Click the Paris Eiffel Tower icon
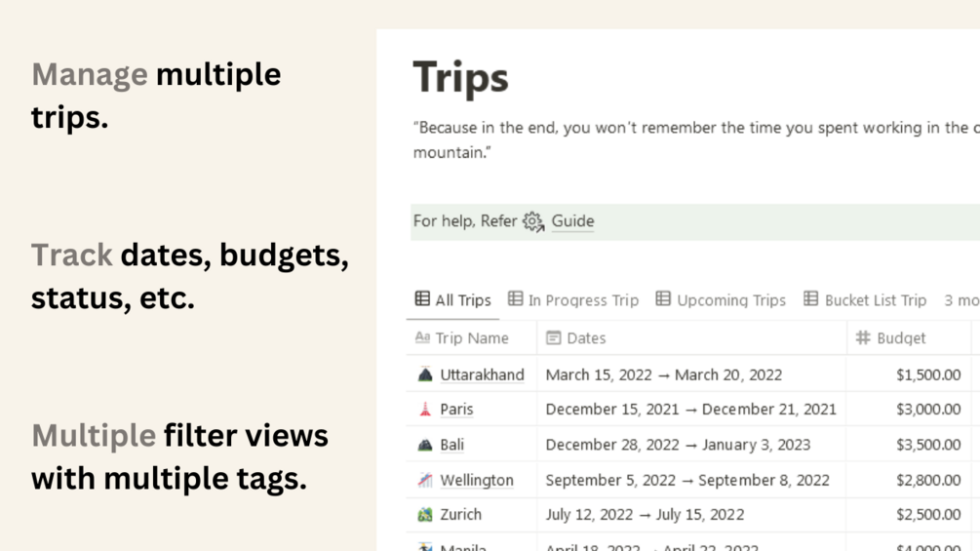 [425, 410]
